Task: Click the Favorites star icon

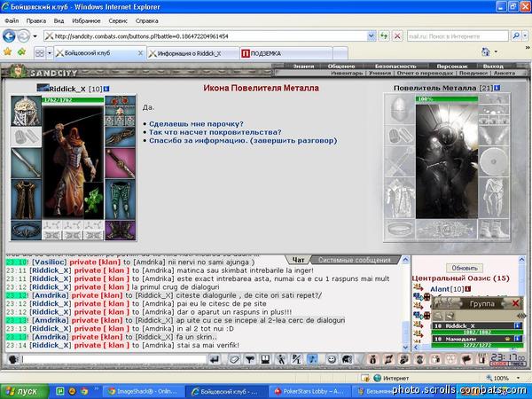Action: tap(7, 52)
